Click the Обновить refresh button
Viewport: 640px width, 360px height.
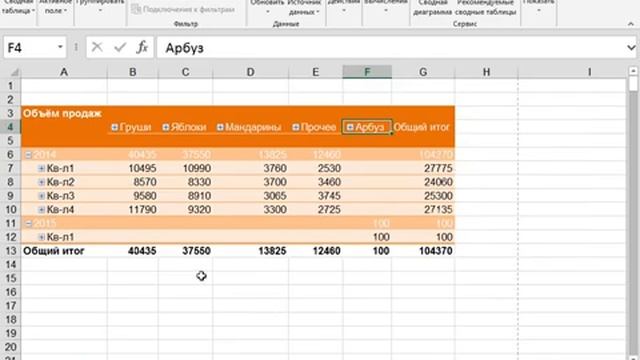pyautogui.click(x=267, y=7)
